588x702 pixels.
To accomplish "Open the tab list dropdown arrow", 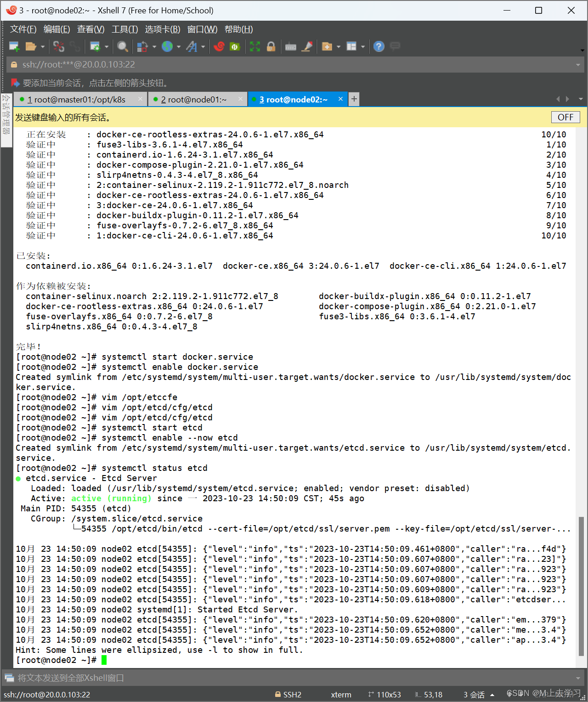I will (581, 99).
